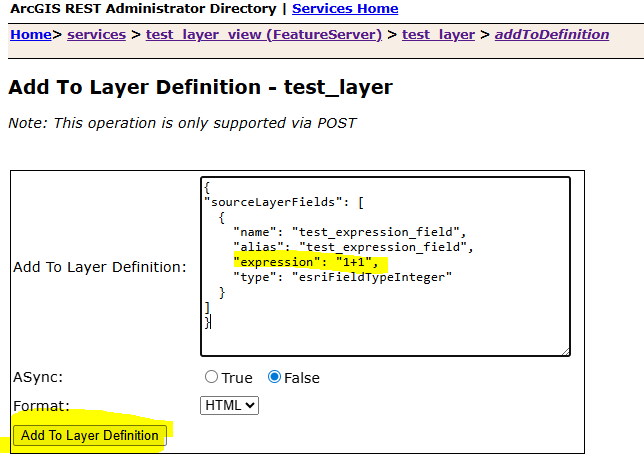This screenshot has width=644, height=475.
Task: Open test_layer_view (FeatureServer) breadcrumb
Action: click(x=264, y=34)
